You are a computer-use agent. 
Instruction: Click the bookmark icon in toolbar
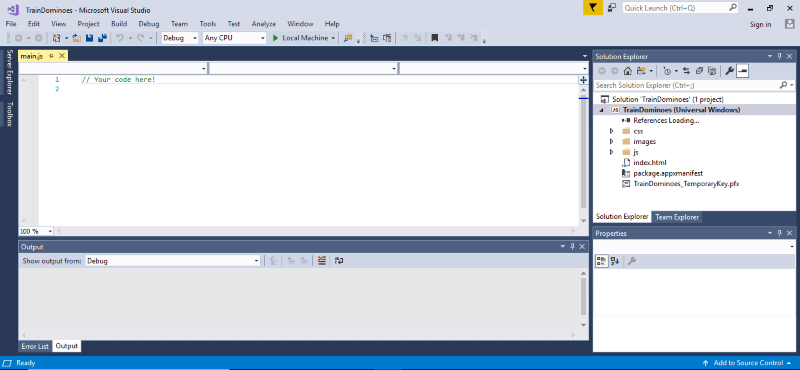coord(434,38)
